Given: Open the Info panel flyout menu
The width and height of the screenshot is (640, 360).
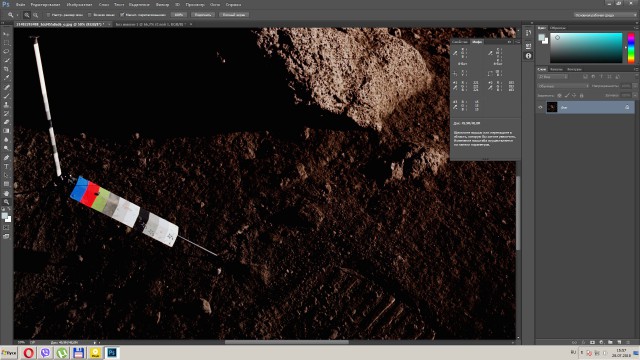Looking at the screenshot, I should click(x=518, y=42).
